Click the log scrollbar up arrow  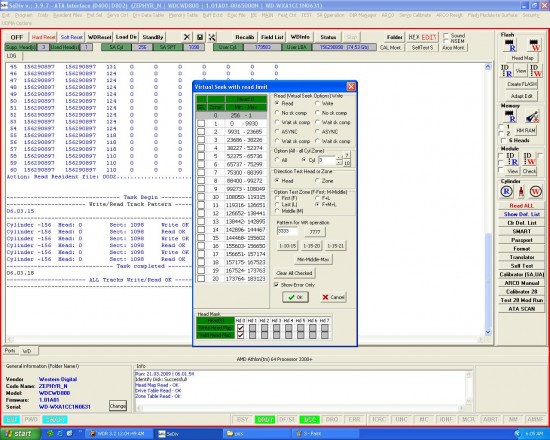[x=488, y=67]
